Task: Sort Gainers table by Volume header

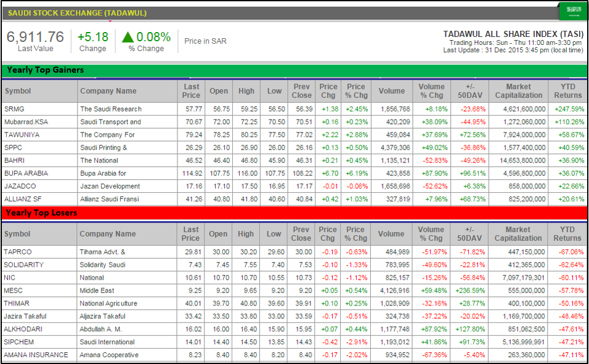Action: [x=392, y=91]
